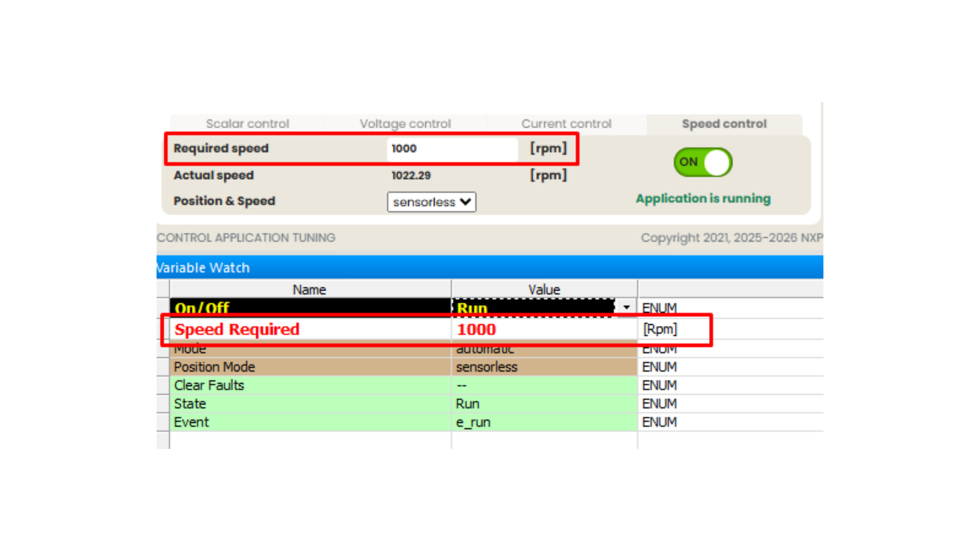Click the ENUM unit in State row

coord(659,404)
